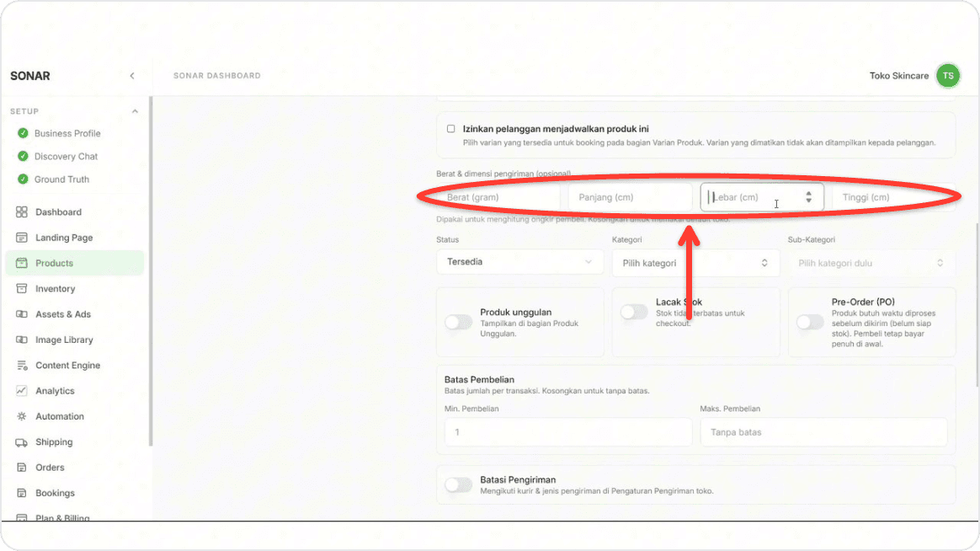The width and height of the screenshot is (980, 551).
Task: Click the Min. Pembelian field
Action: click(568, 432)
